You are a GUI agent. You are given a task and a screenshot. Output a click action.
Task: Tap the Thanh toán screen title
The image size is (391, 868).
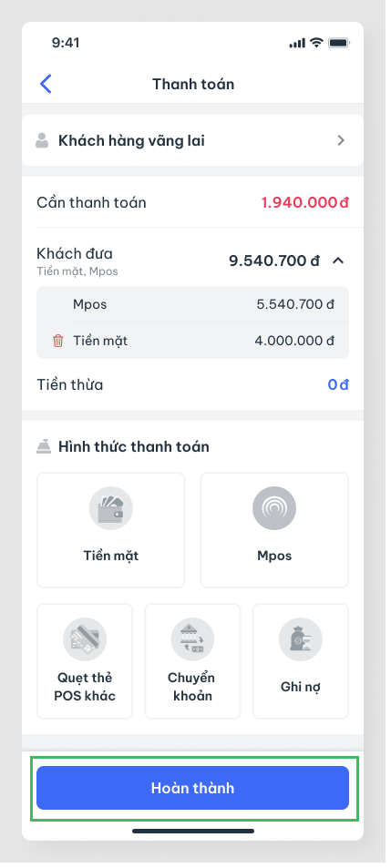pyautogui.click(x=193, y=84)
